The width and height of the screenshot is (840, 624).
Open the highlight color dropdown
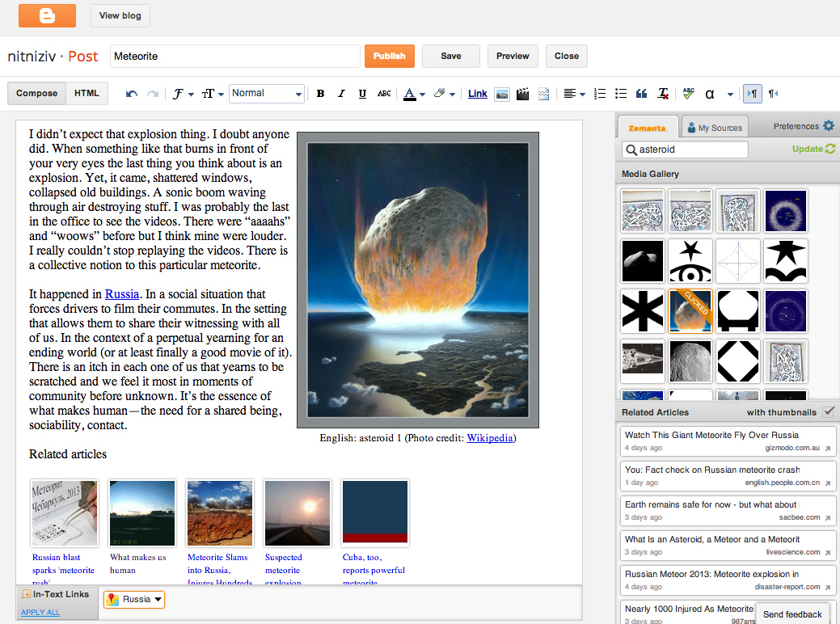(x=445, y=94)
